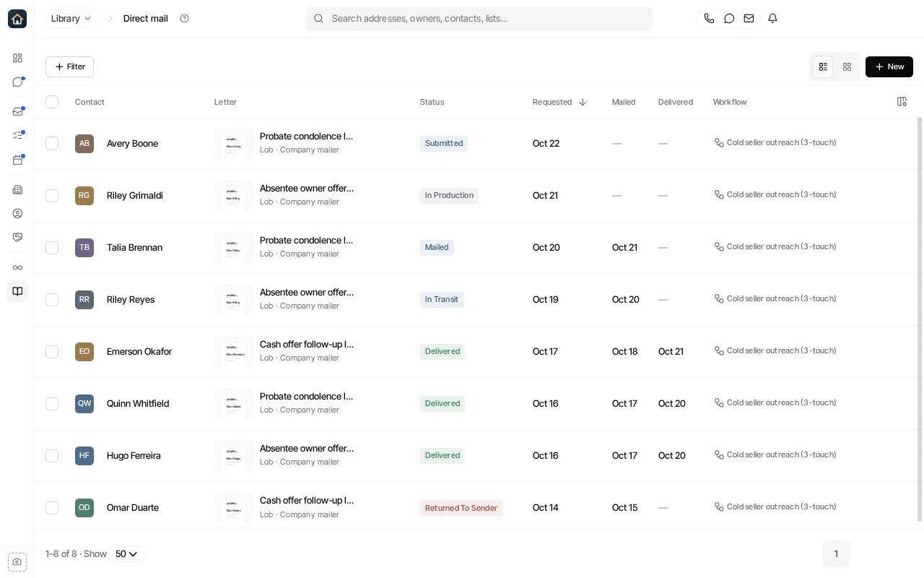Check the box for Omar Duarte

click(52, 507)
